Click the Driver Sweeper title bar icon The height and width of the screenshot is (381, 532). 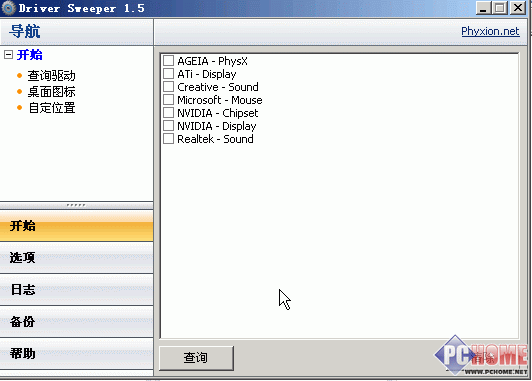8,8
